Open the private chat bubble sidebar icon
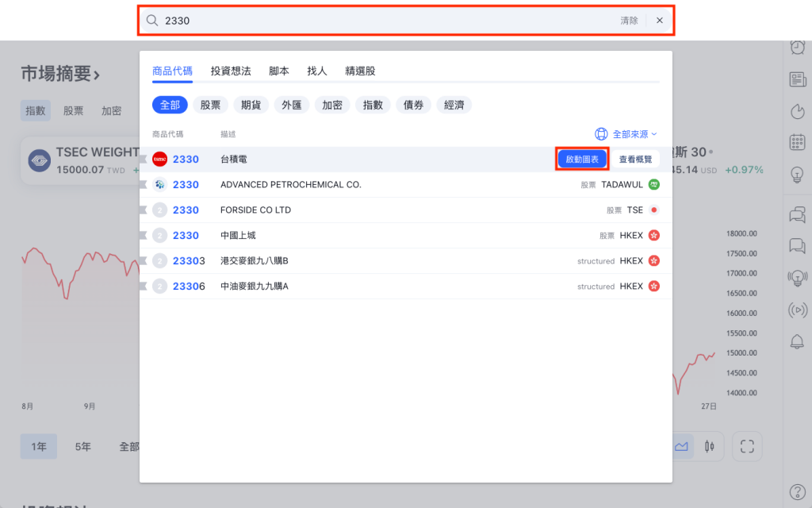Image resolution: width=812 pixels, height=508 pixels. pyautogui.click(x=798, y=246)
